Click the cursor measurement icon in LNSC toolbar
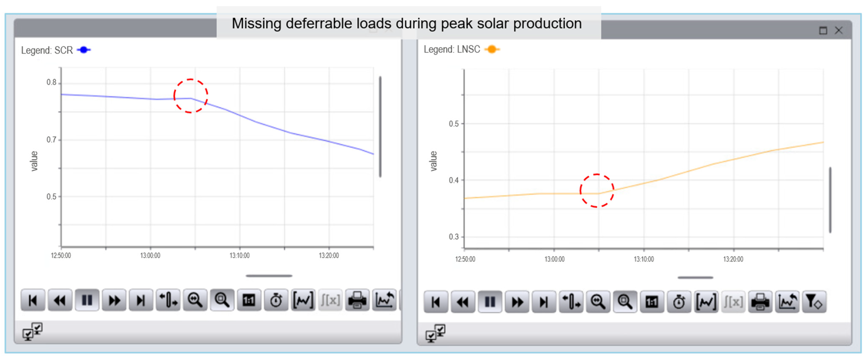The image size is (868, 360). pos(571,302)
